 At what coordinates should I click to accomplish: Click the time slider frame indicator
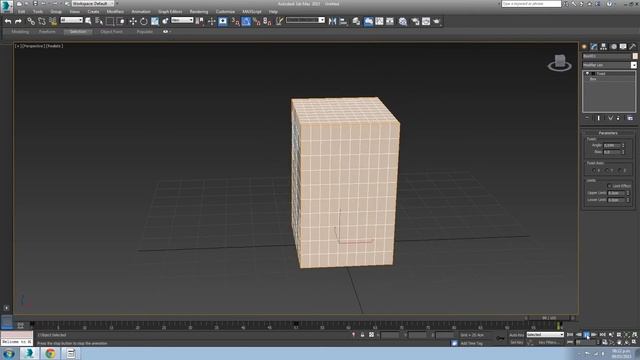[549, 318]
